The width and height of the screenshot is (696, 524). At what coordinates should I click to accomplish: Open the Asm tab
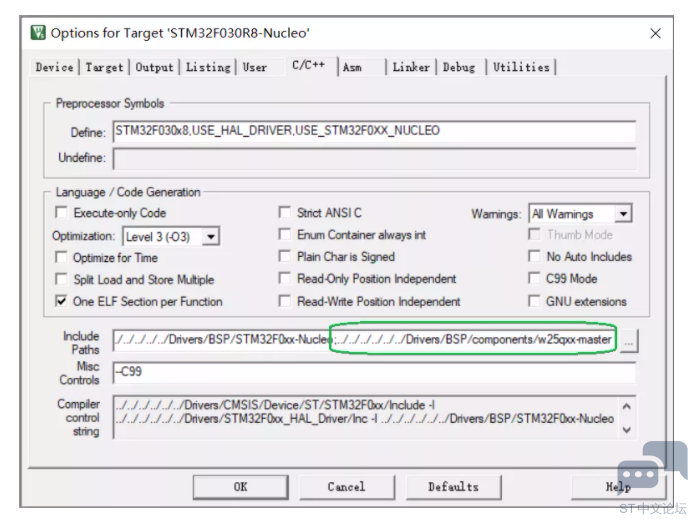pos(352,67)
